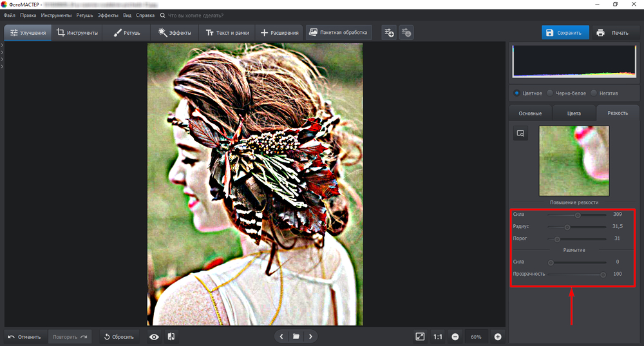The width and height of the screenshot is (644, 346).
Task: Select the Негатив radio button
Action: pos(594,93)
